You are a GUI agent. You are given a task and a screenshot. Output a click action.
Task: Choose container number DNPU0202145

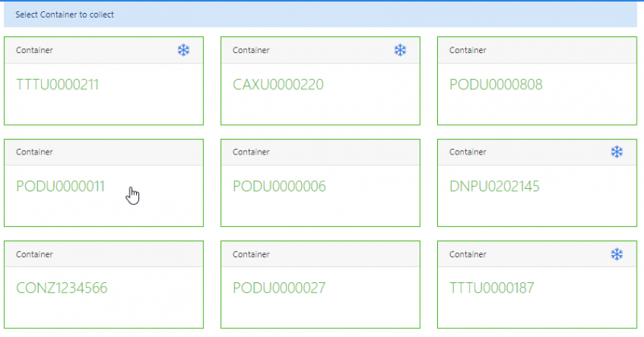[x=494, y=187]
